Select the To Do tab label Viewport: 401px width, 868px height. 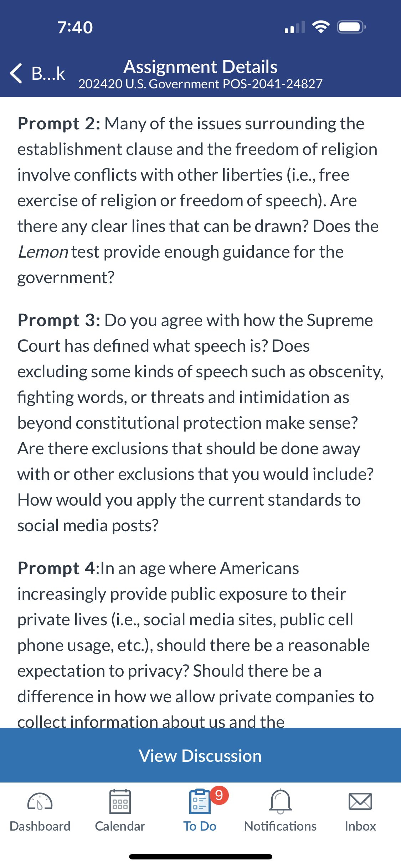pos(200,826)
